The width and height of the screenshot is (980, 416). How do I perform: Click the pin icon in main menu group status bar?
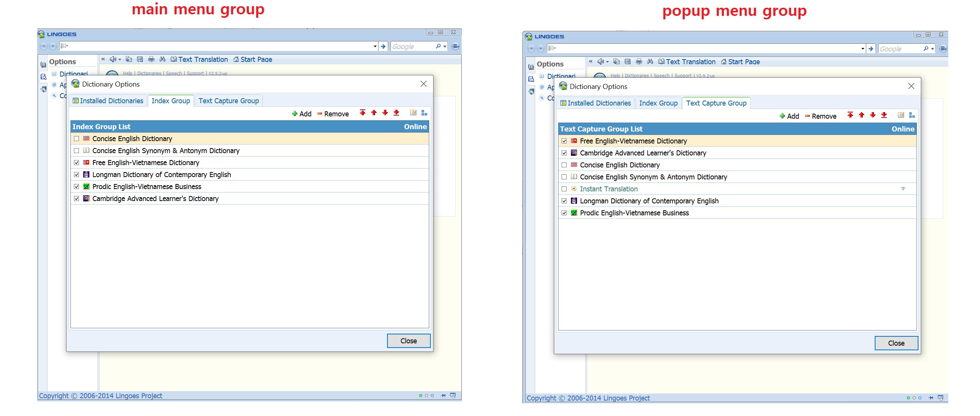pos(443,396)
